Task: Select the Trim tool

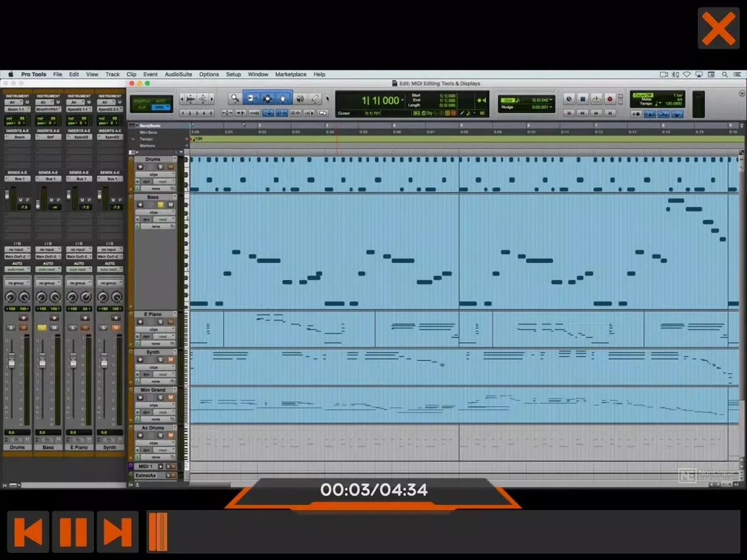Action: coord(251,99)
